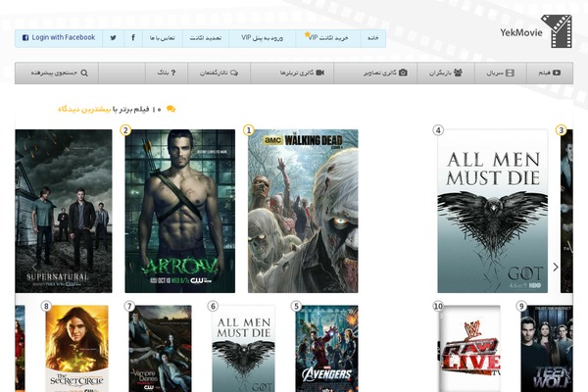Click rank badge number 7
The image size is (588, 392).
pyautogui.click(x=129, y=307)
